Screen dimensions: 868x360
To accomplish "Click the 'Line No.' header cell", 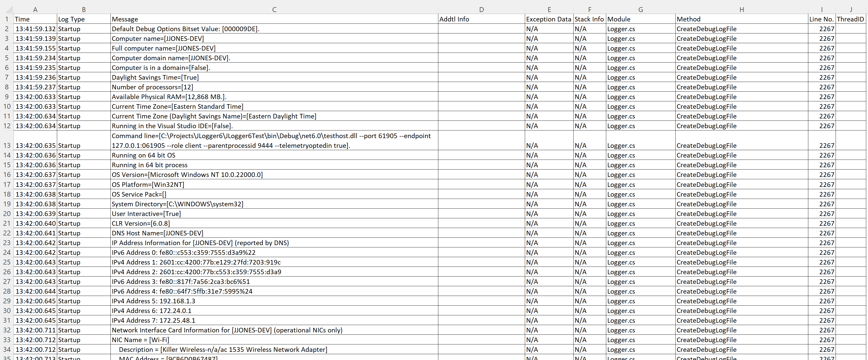I will click(x=822, y=19).
